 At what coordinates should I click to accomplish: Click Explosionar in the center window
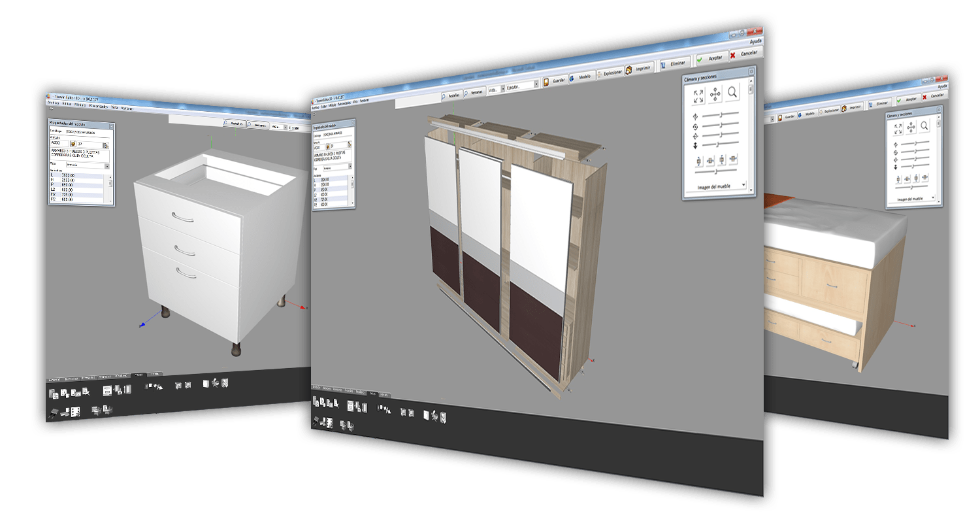(610, 73)
